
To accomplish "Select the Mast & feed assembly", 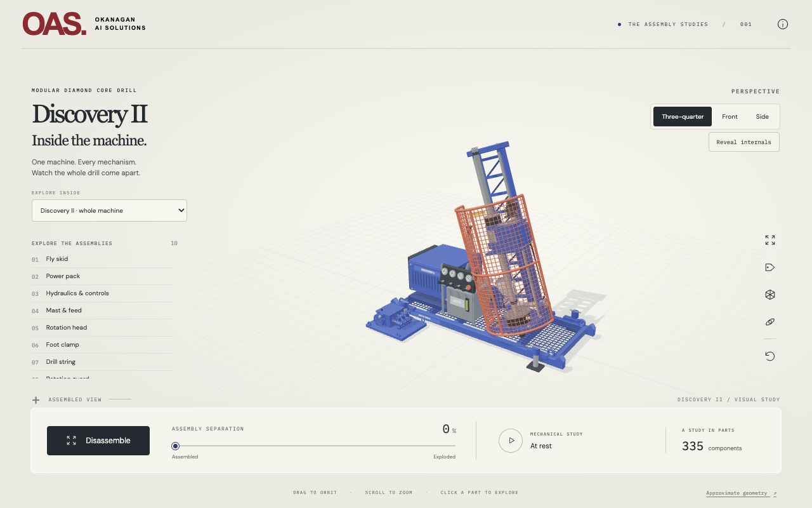I will point(102,311).
